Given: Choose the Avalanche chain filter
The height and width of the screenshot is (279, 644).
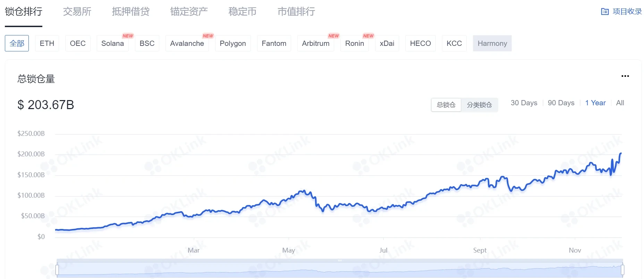Looking at the screenshot, I should tap(187, 43).
